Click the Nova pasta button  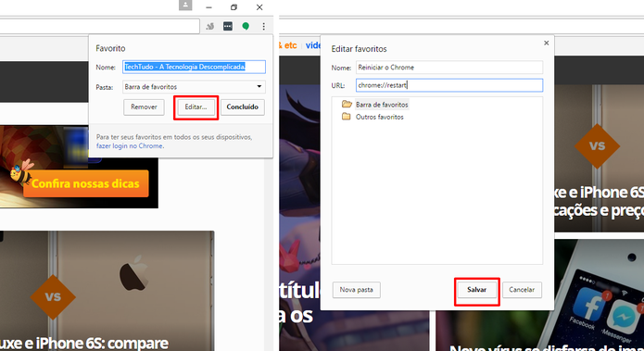click(x=356, y=290)
